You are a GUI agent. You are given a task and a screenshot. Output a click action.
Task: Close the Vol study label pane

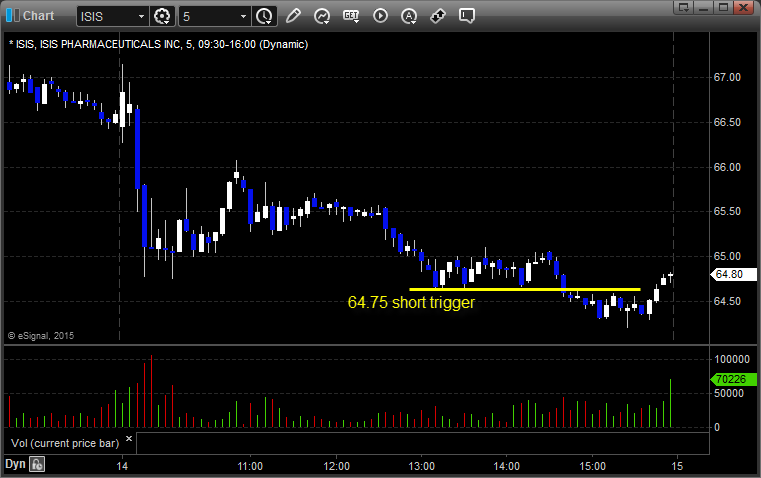(x=129, y=439)
